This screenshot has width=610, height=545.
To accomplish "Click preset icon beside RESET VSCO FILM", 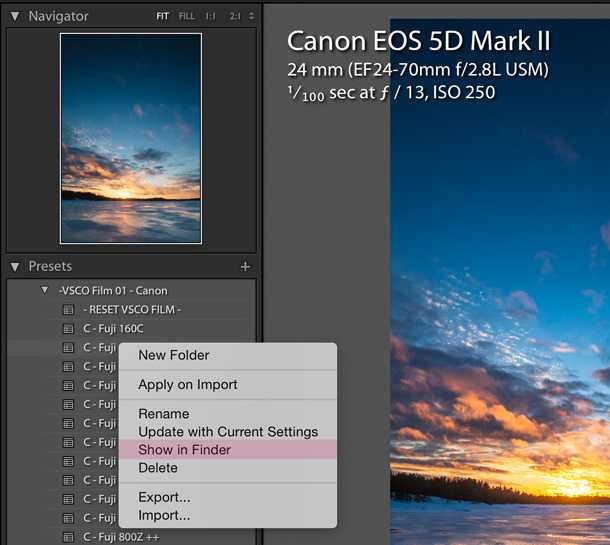I will click(68, 310).
